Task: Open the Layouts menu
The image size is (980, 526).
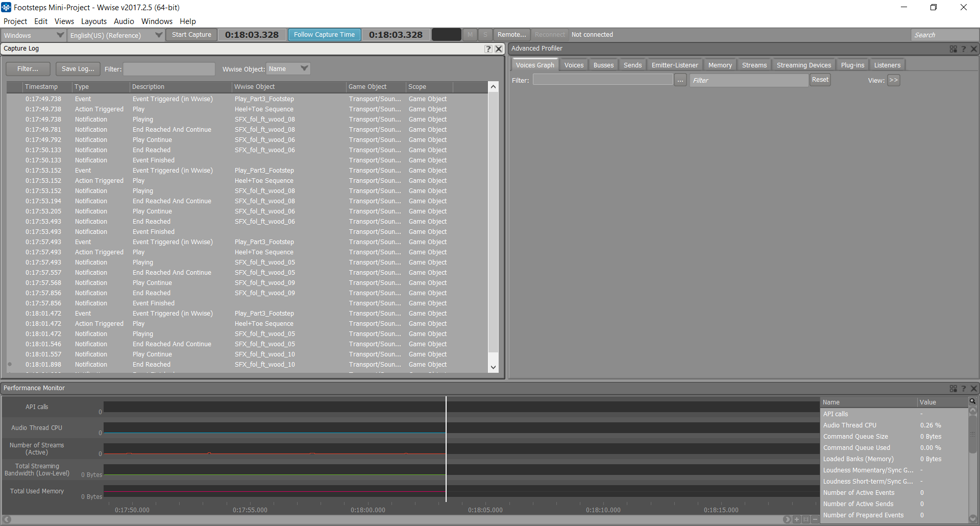Action: point(94,21)
